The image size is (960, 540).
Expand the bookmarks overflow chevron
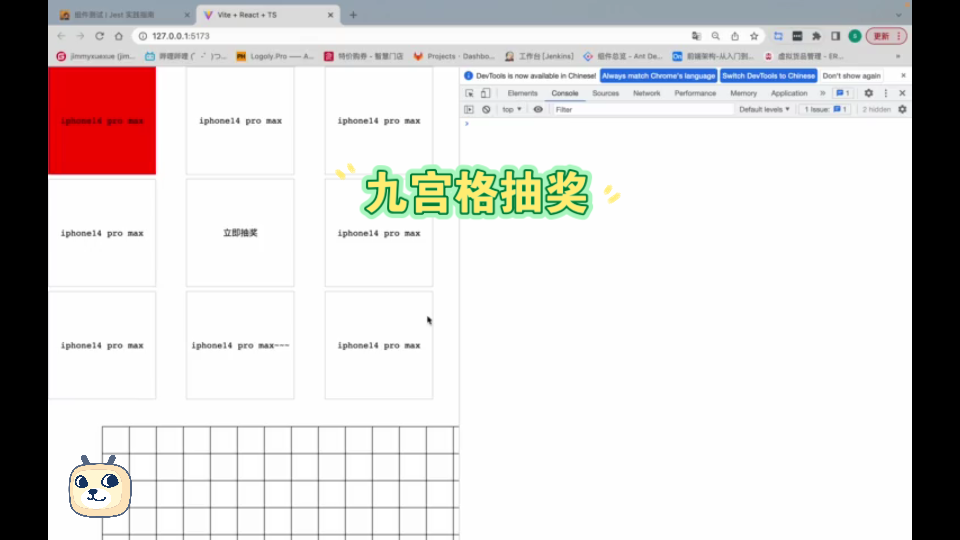pos(898,56)
